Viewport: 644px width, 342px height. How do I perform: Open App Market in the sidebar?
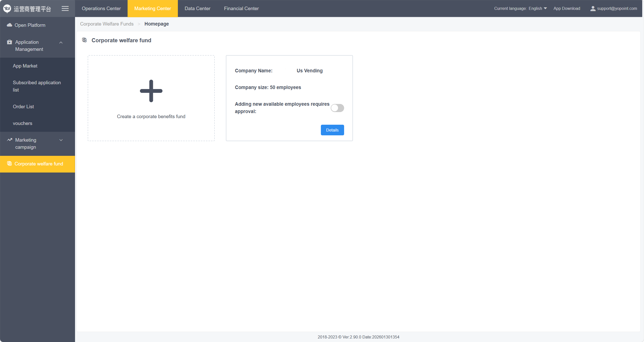click(x=37, y=66)
